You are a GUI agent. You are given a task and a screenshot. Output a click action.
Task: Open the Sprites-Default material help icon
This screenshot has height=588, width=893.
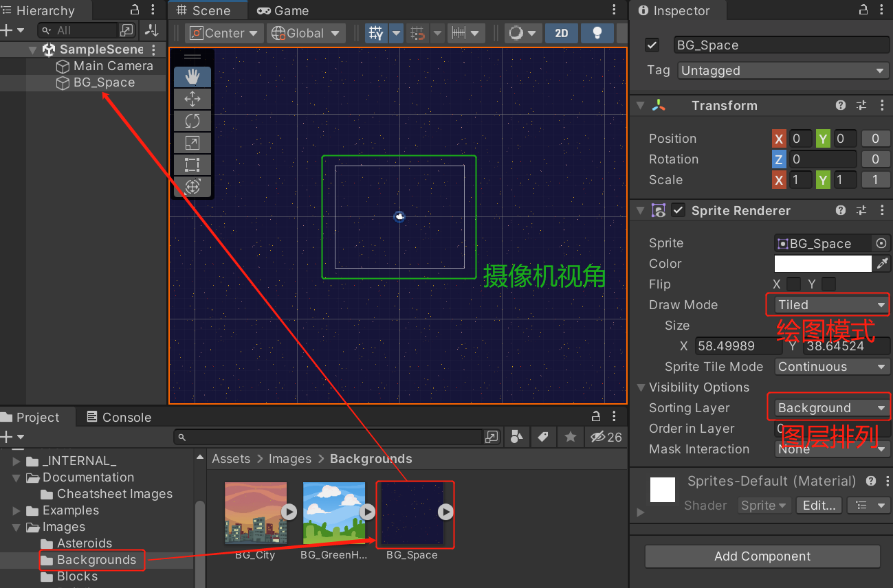click(x=871, y=481)
